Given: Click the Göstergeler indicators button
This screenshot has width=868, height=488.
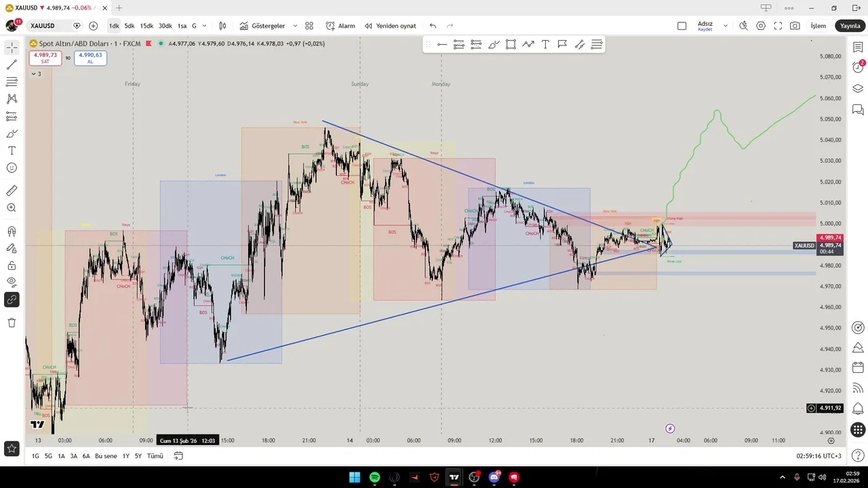Looking at the screenshot, I should (x=262, y=26).
